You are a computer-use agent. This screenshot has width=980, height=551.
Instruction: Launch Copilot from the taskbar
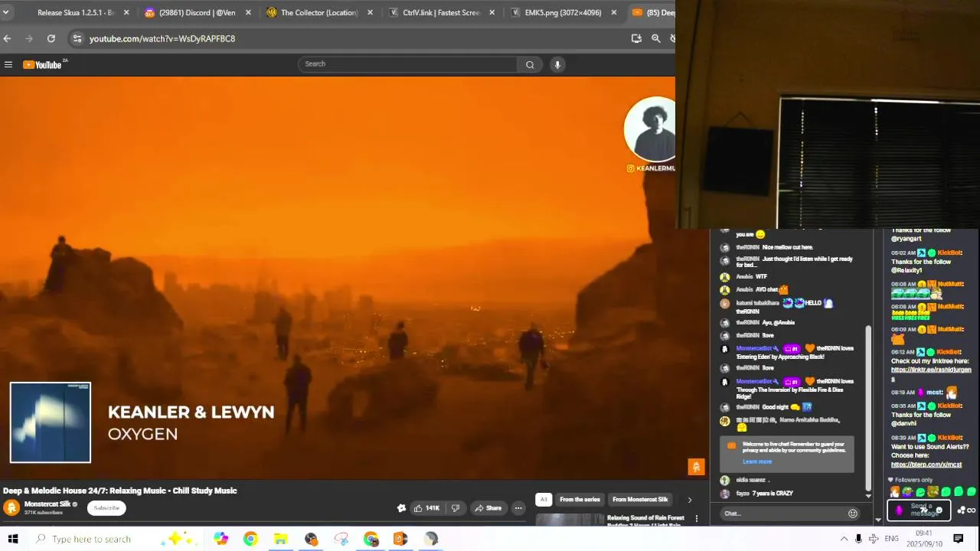tap(220, 539)
